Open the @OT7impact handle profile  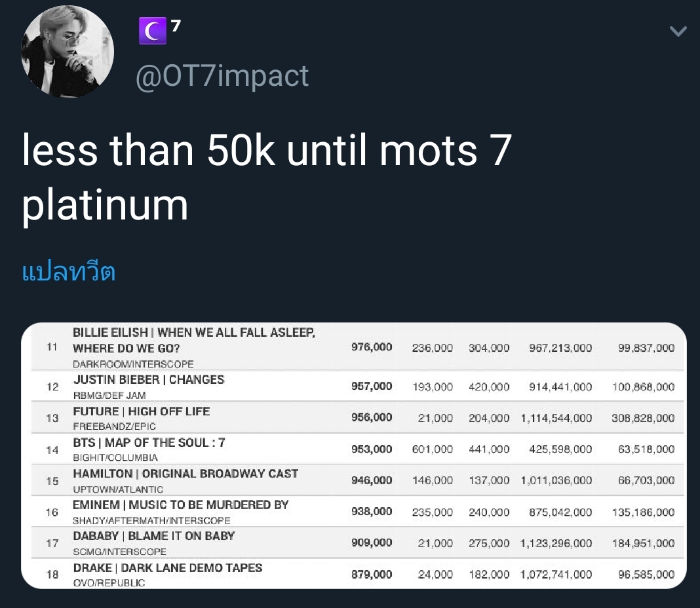click(222, 75)
